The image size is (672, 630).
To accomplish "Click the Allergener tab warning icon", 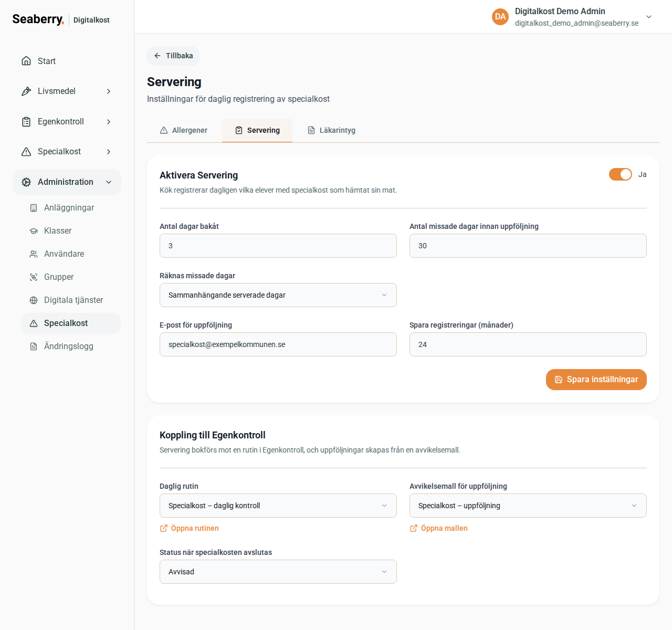I will [164, 130].
